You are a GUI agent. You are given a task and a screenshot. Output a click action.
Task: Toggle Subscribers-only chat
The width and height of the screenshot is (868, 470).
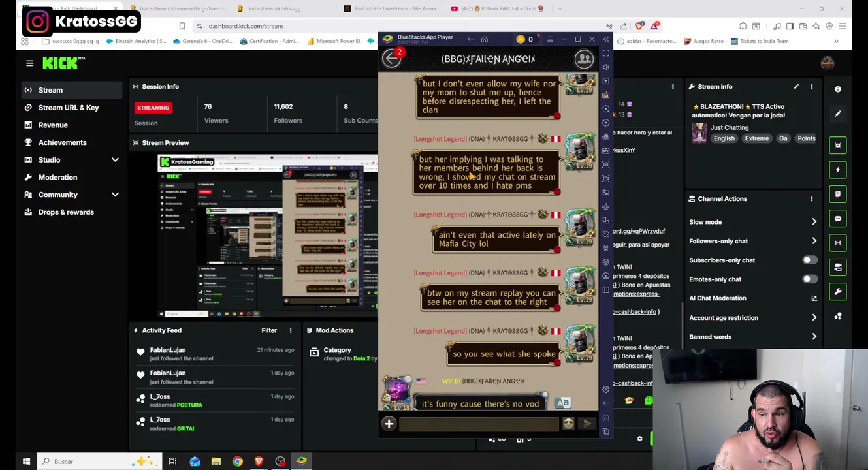[809, 260]
